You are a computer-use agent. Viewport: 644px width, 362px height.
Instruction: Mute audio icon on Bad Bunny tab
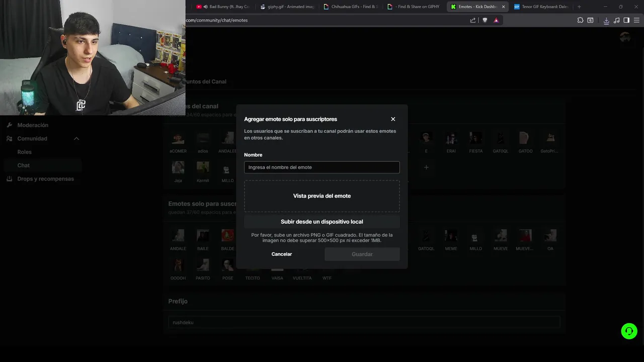tap(206, 7)
